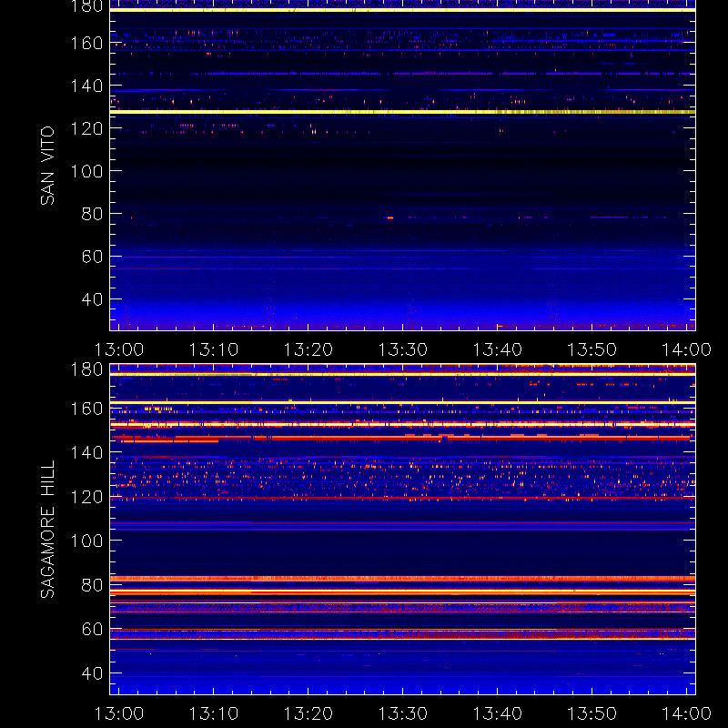The height and width of the screenshot is (728, 728).
Task: Click the yellow band near 127 MHz in San Vito
Action: coord(402,112)
